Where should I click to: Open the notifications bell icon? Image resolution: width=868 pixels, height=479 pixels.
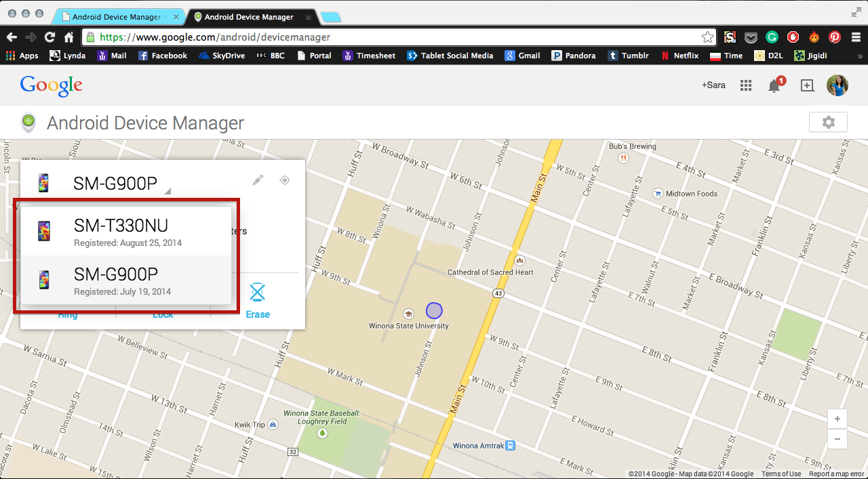pyautogui.click(x=774, y=85)
